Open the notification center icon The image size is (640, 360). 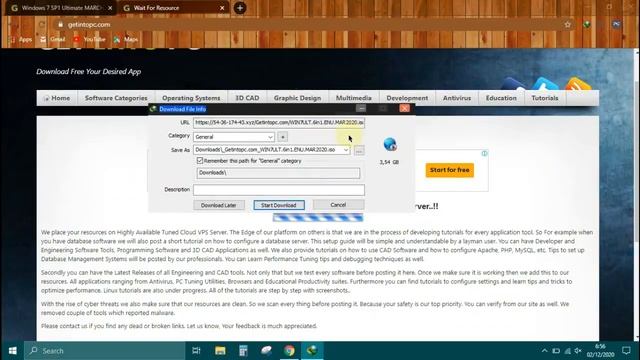tap(627, 351)
